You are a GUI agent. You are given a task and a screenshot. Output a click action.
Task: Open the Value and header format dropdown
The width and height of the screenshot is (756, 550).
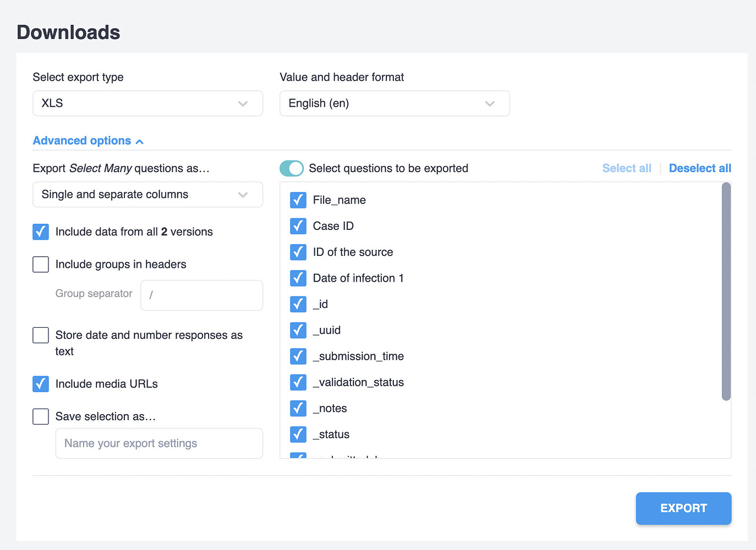point(394,103)
